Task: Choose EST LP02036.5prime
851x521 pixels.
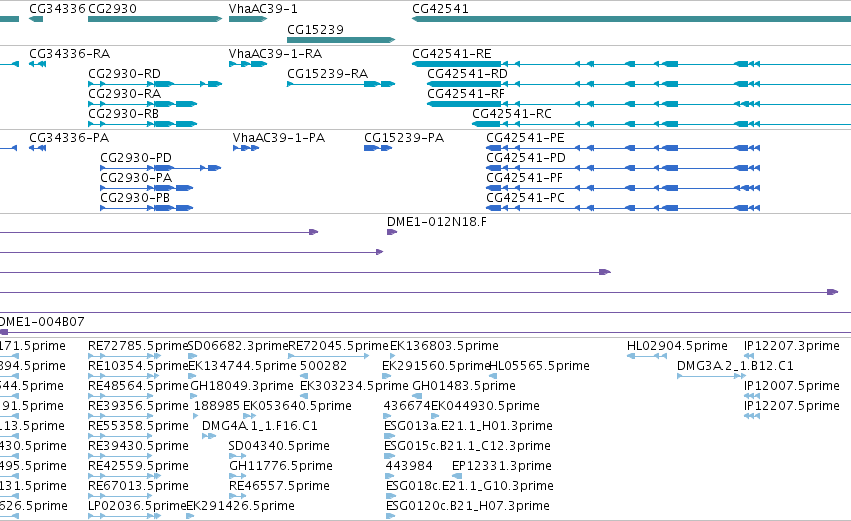Action: 137,506
